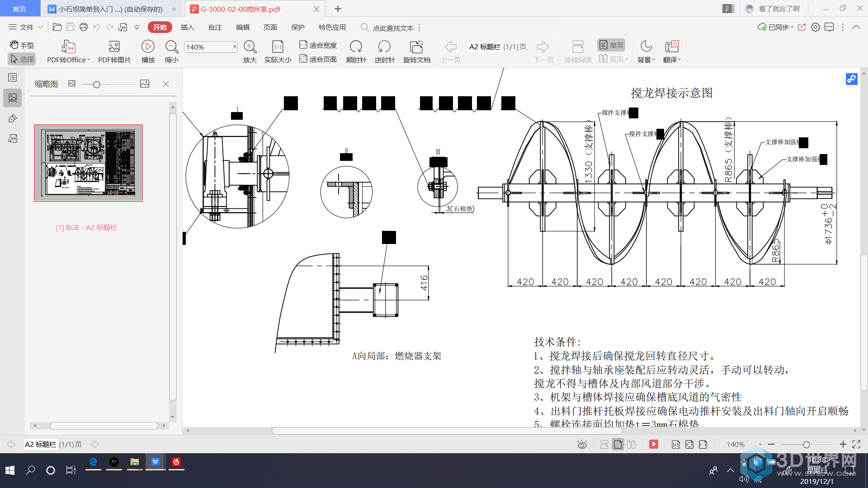This screenshot has width=868, height=488.
Task: Select the Hand tool (手型)
Action: 22,45
